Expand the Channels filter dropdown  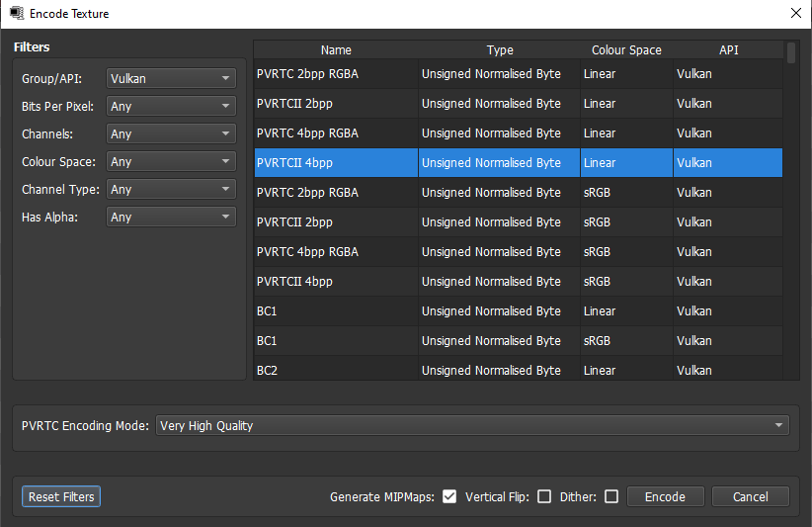pyautogui.click(x=171, y=133)
